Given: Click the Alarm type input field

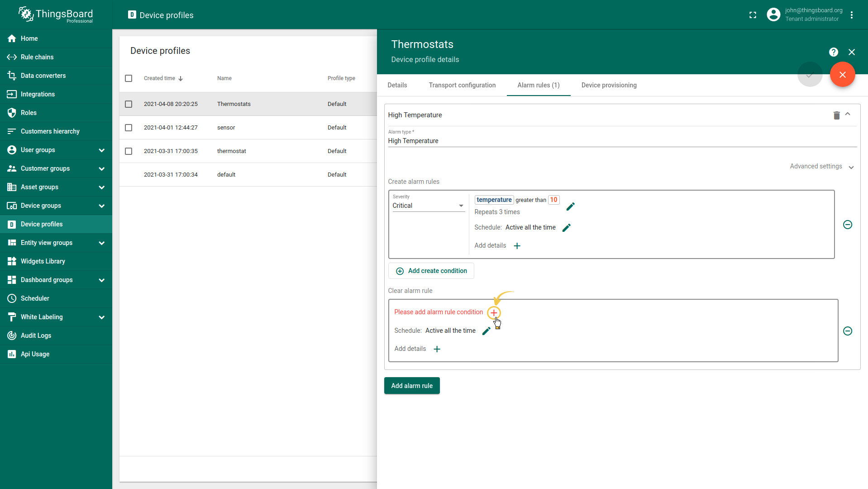Looking at the screenshot, I should coord(622,141).
